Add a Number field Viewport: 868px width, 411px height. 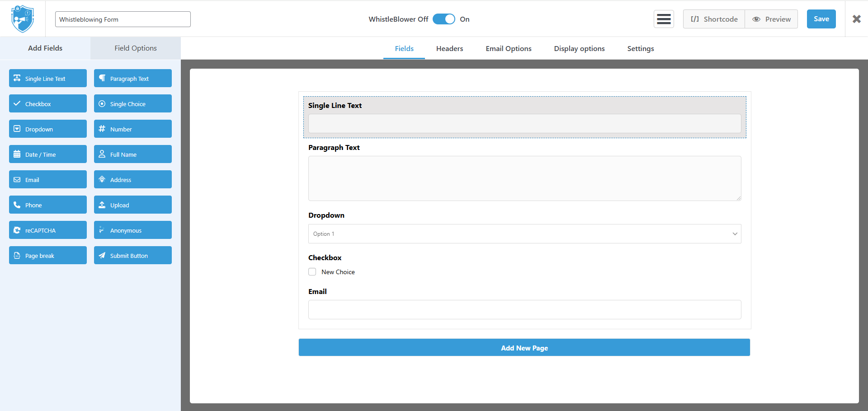(133, 129)
